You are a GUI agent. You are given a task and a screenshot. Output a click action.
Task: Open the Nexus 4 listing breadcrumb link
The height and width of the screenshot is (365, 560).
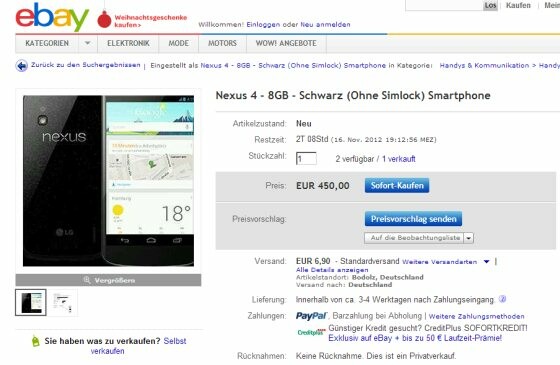click(293, 66)
